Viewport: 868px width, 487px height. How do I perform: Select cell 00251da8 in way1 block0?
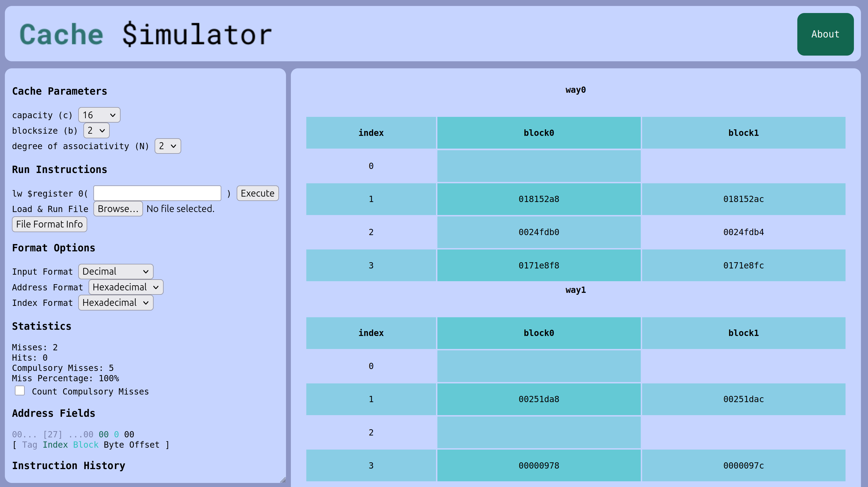point(538,399)
